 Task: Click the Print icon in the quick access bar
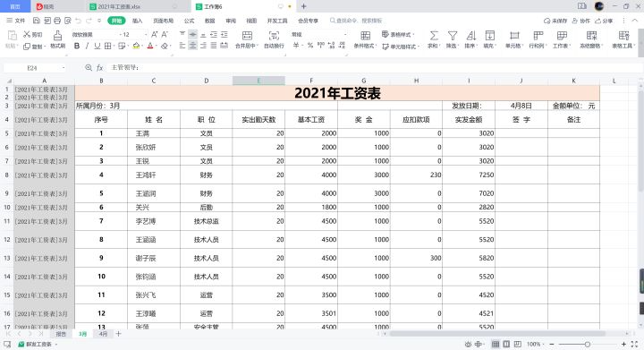tap(57, 21)
